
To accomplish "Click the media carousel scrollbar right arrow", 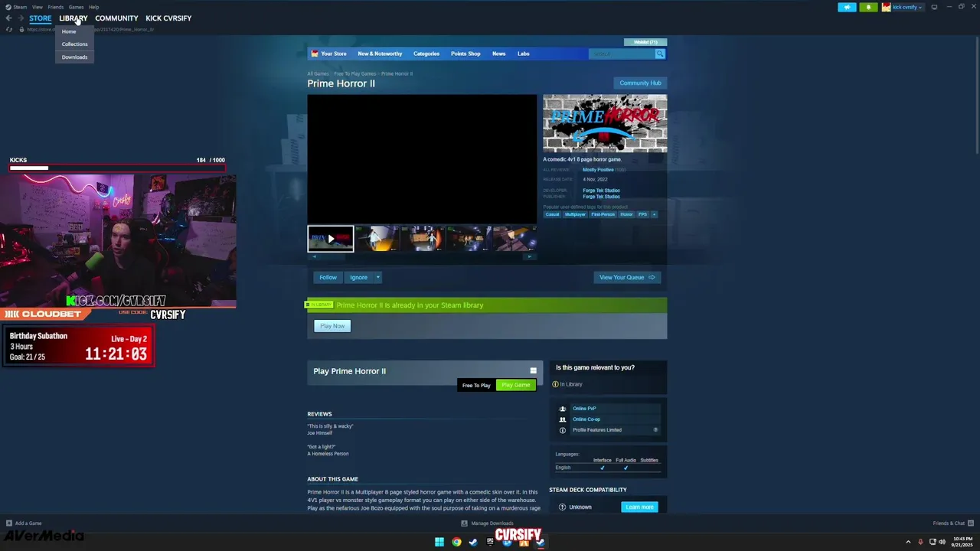I will point(528,257).
